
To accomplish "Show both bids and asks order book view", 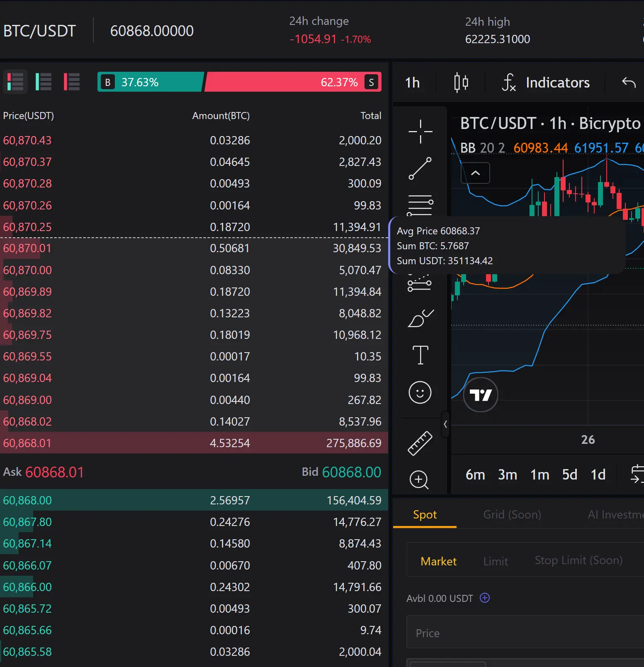I will point(15,82).
